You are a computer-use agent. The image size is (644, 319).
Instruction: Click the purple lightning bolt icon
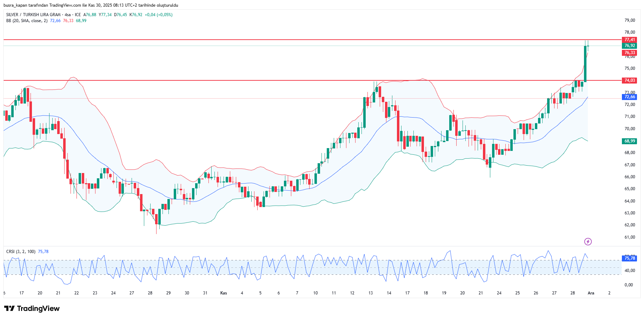(588, 241)
